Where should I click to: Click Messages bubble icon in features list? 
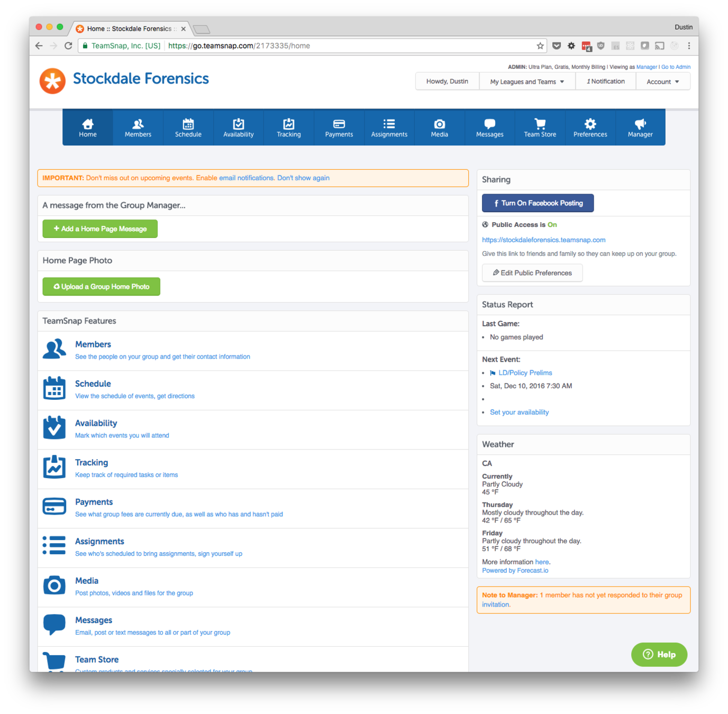[x=54, y=625]
